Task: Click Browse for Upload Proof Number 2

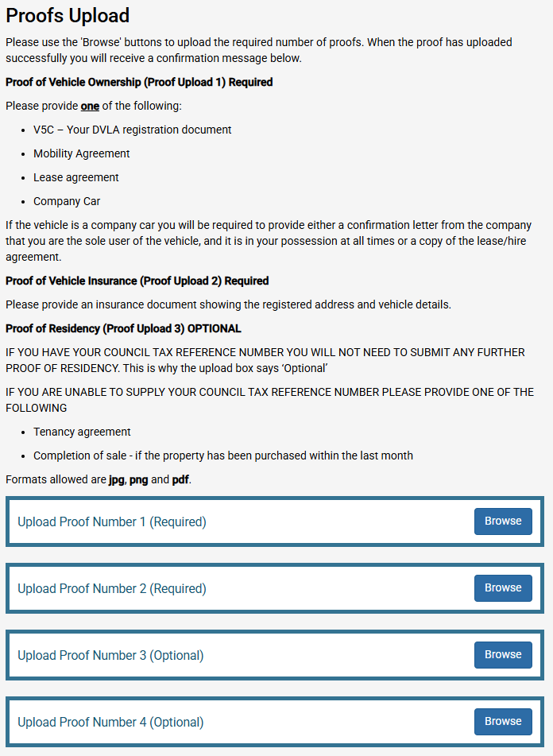Action: tap(503, 588)
